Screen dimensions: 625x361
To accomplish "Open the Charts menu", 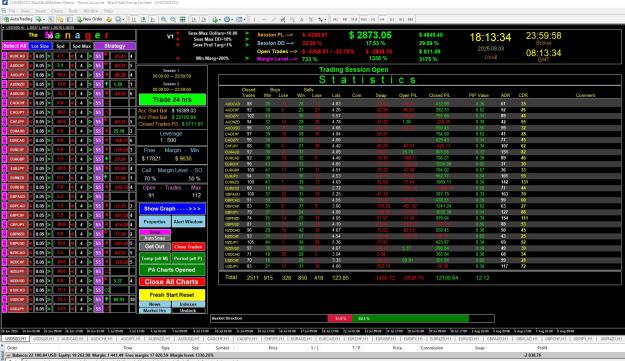I will pyautogui.click(x=57, y=11).
